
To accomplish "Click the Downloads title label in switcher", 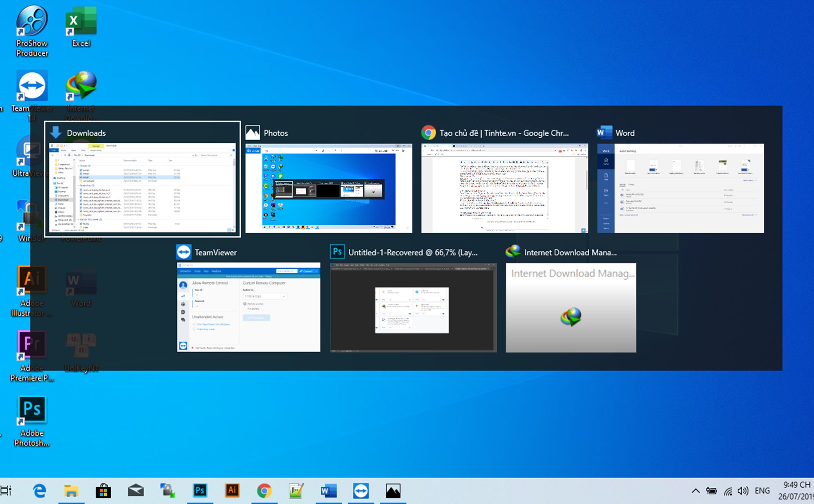I will [x=86, y=133].
